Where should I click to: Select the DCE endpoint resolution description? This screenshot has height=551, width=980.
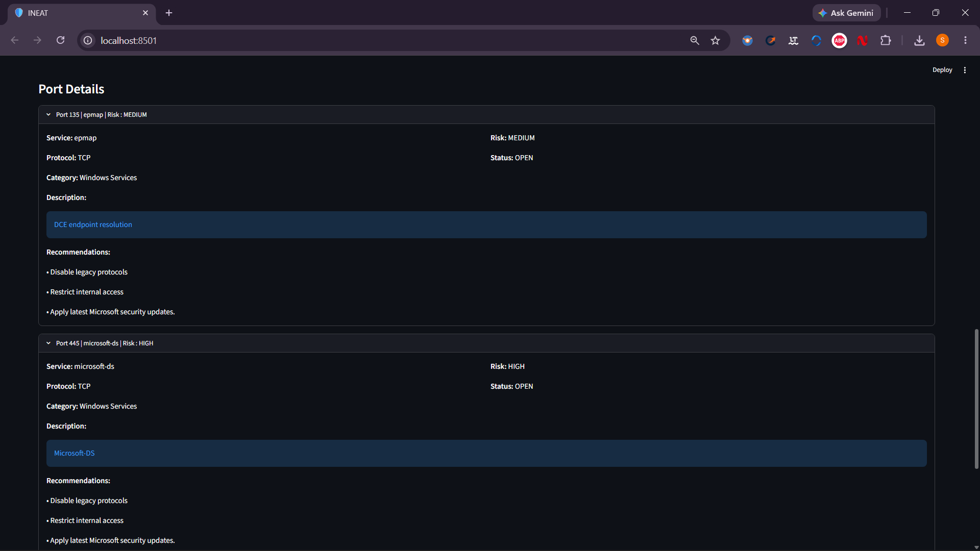tap(486, 225)
